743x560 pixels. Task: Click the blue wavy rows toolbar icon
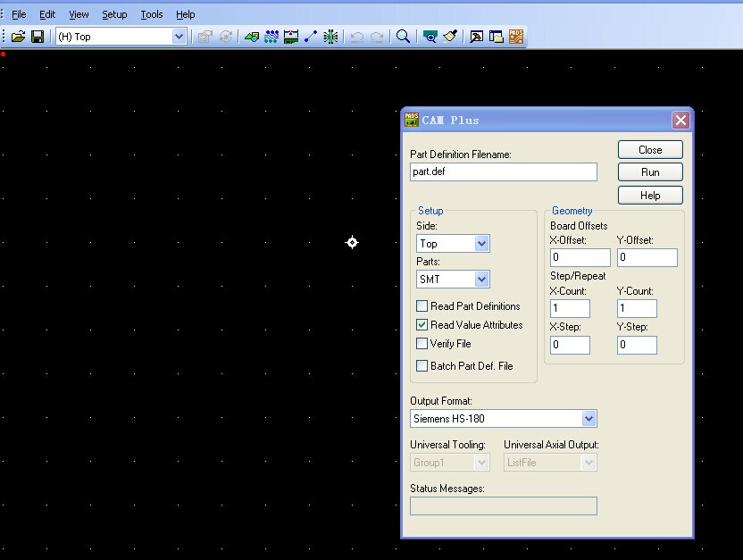(271, 37)
